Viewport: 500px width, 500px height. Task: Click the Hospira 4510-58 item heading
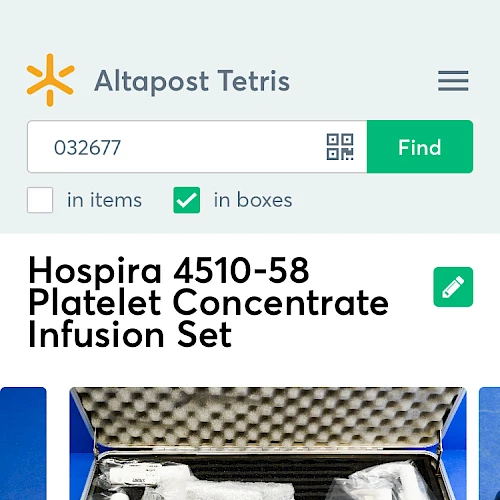[x=209, y=302]
